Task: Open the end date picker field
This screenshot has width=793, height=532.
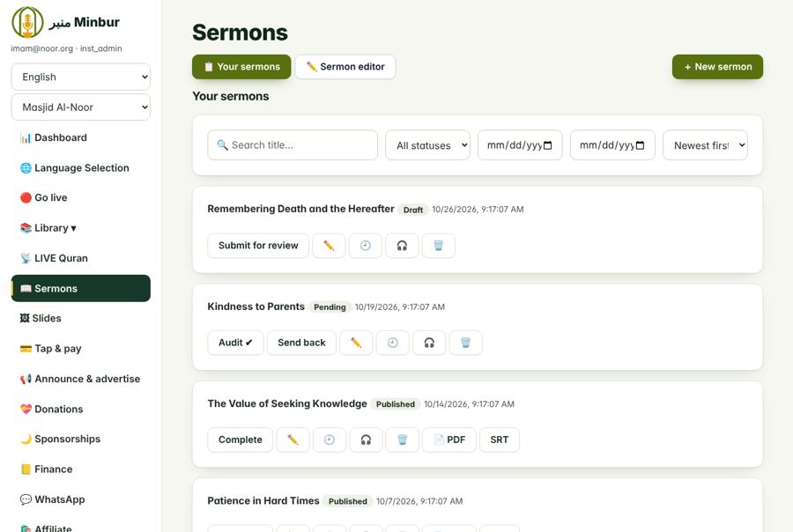Action: click(x=612, y=145)
